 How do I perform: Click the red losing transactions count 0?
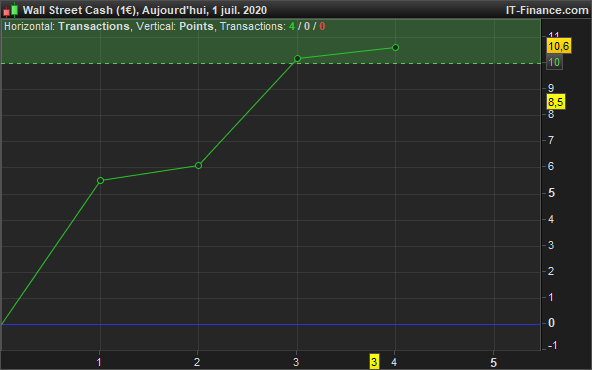322,26
